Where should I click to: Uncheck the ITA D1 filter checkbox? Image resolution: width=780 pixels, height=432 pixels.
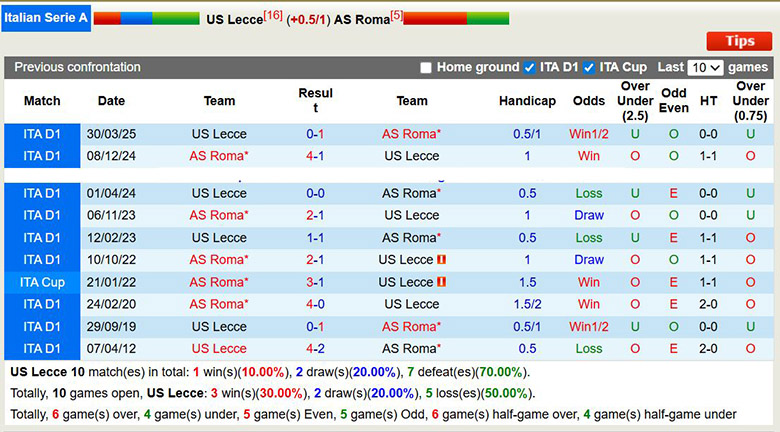[x=529, y=68]
